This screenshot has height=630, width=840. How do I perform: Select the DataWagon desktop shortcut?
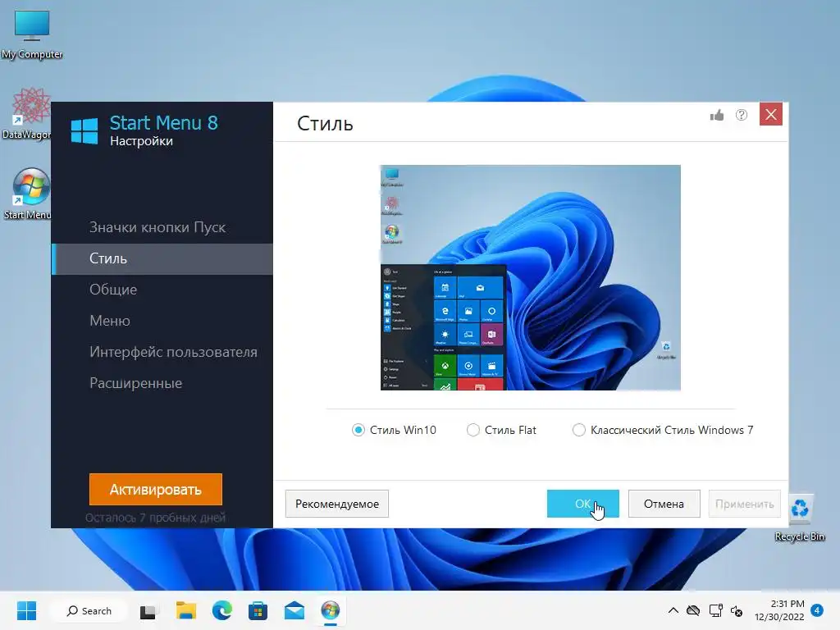[30, 113]
